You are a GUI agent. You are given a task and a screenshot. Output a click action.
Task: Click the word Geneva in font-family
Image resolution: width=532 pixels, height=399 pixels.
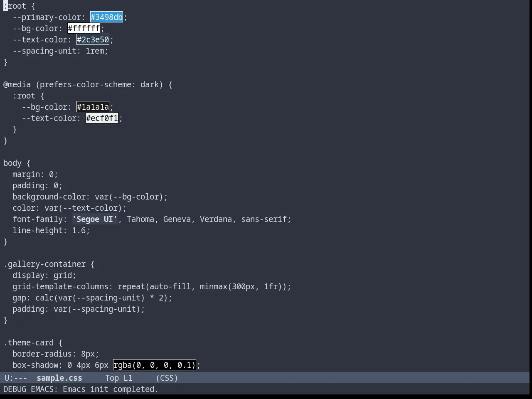point(177,219)
